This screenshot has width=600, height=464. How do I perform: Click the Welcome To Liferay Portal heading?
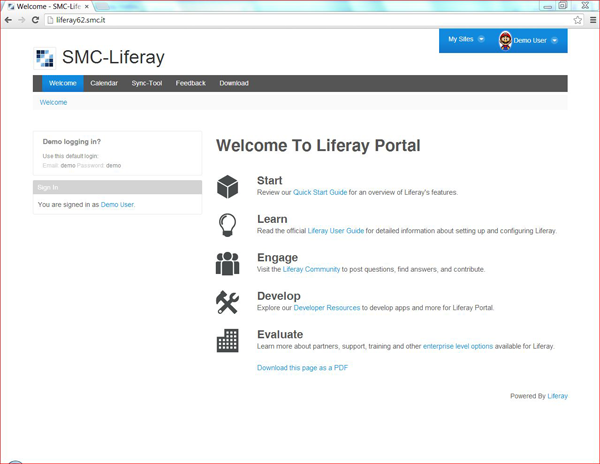(318, 146)
